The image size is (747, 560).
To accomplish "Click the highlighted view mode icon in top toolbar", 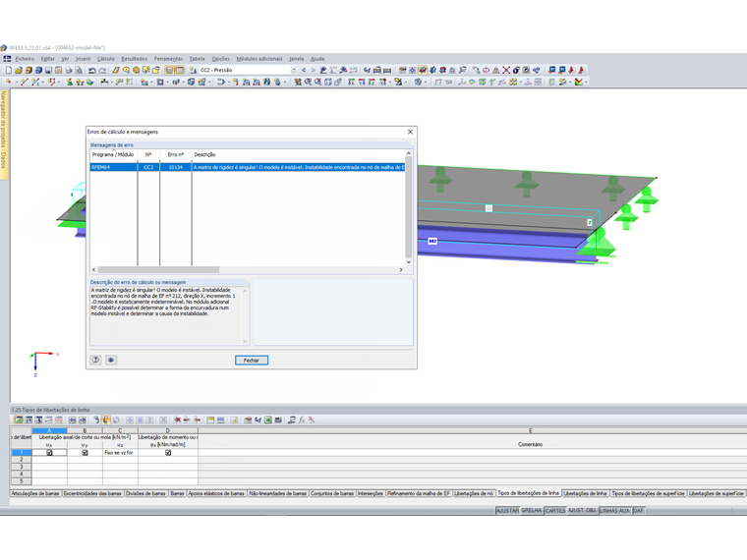I will click(423, 70).
